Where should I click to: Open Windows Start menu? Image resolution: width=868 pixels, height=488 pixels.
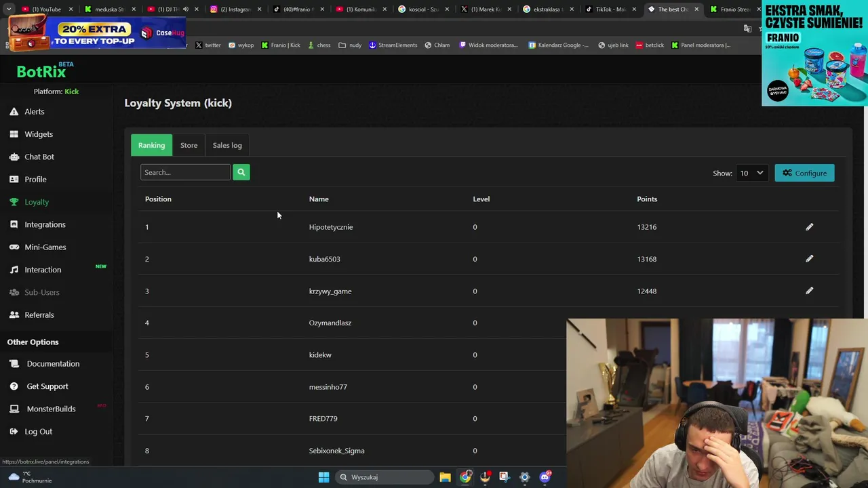[x=323, y=477]
